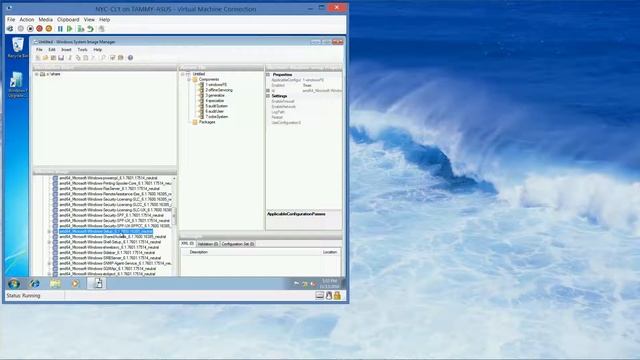Switch to the XML (0) messages tab

[187, 244]
